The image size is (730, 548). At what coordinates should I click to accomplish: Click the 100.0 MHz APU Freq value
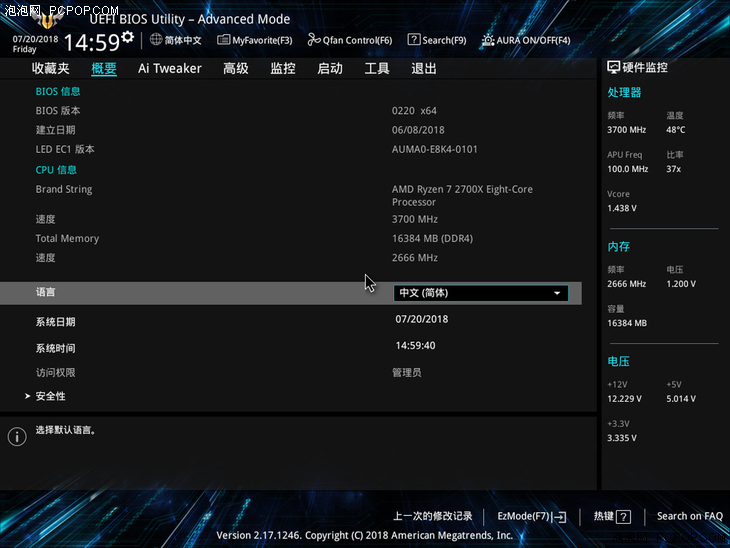(628, 169)
